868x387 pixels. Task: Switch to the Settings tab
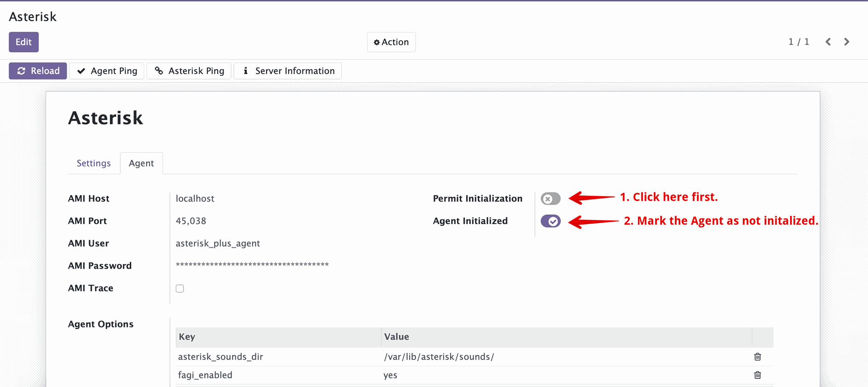click(94, 163)
